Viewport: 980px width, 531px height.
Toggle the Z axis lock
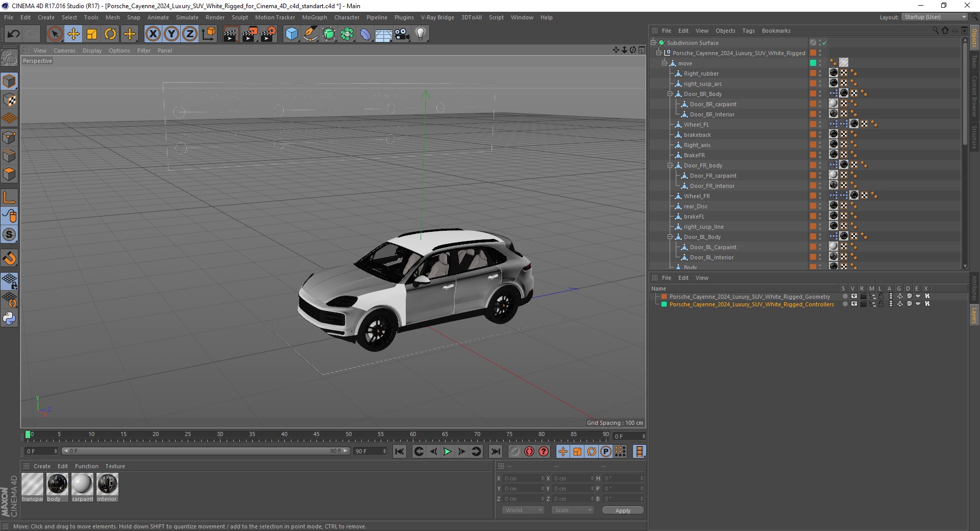190,34
